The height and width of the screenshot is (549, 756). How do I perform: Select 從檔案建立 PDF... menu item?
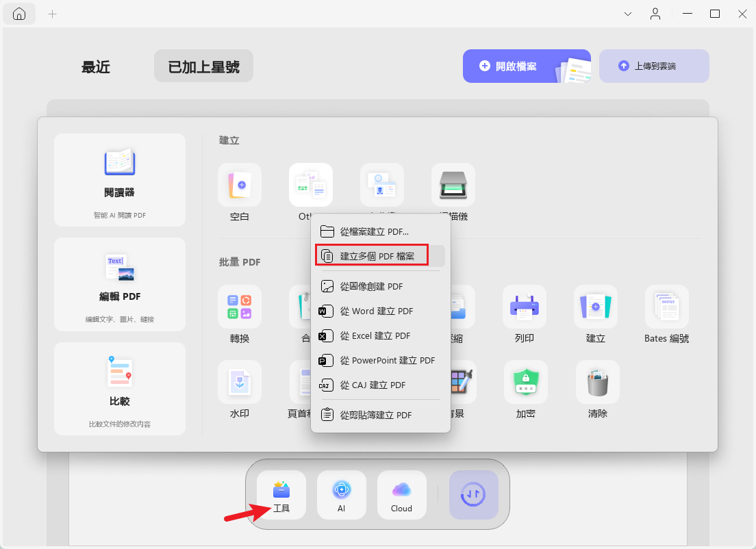[381, 232]
